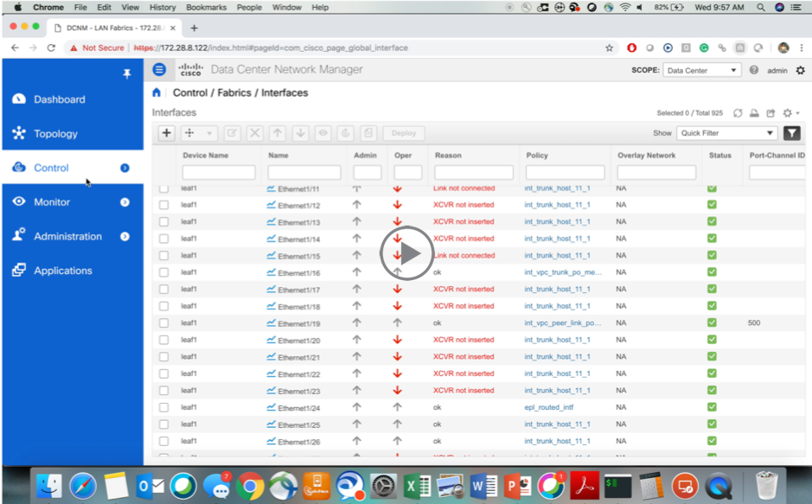
Task: Click the int_vpc_peer_link_po policy link
Action: 562,323
